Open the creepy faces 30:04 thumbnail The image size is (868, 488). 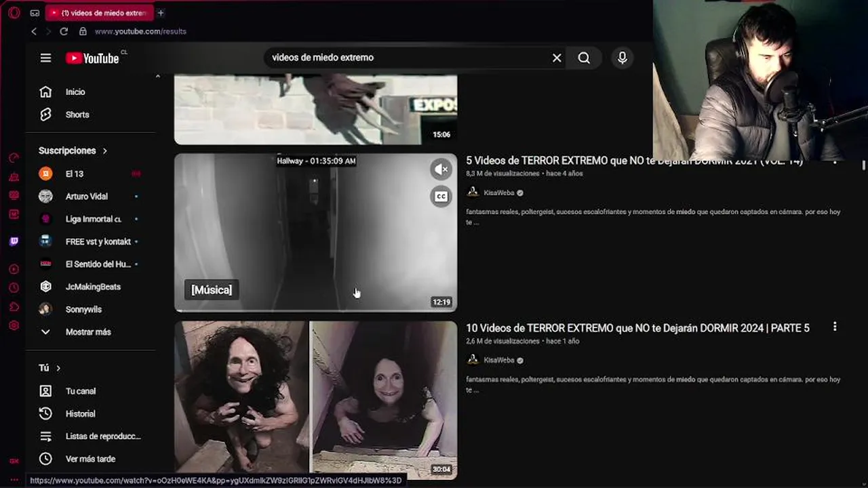point(315,400)
